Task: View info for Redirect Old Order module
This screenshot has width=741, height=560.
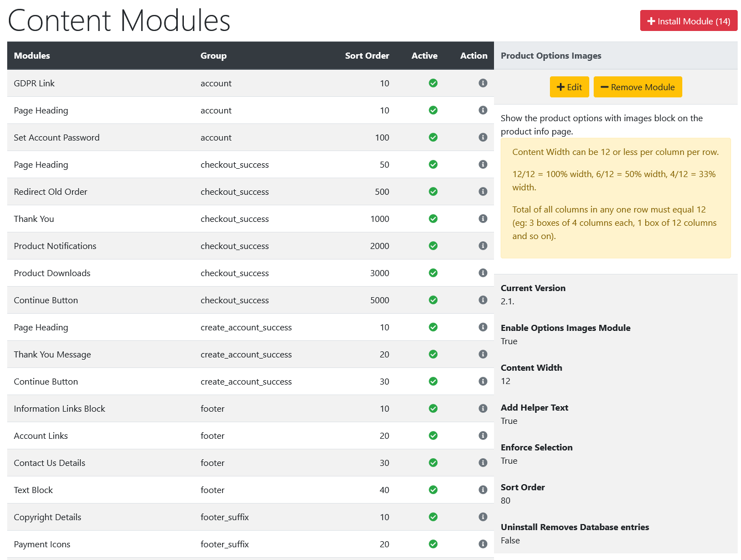Action: (x=483, y=191)
